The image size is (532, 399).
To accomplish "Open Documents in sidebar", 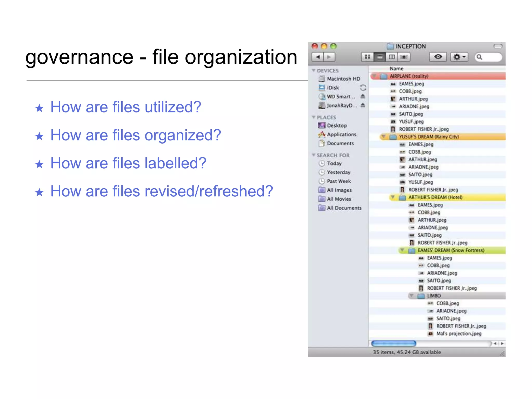I will tap(336, 143).
